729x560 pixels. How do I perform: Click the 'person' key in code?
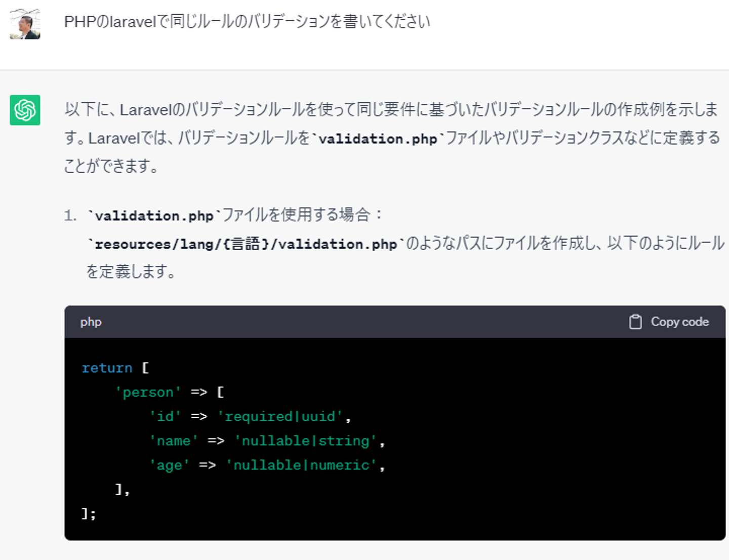coord(148,392)
